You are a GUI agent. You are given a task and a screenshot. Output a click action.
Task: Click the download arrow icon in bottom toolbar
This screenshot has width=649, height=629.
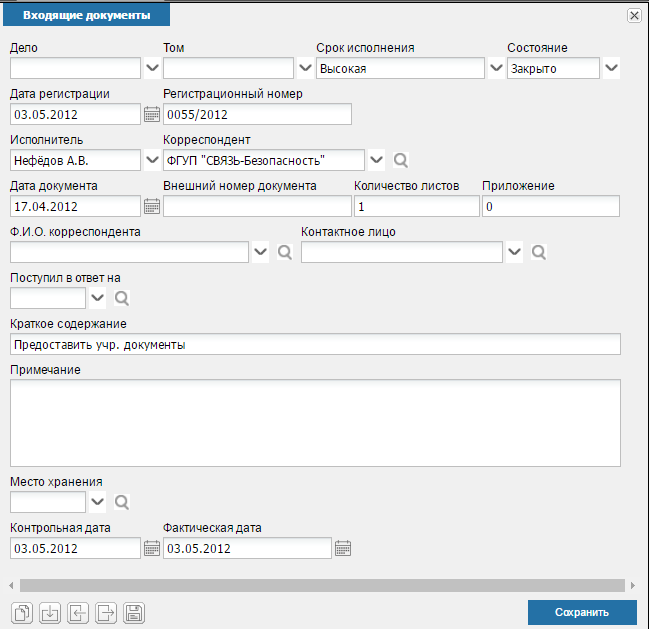[x=50, y=612]
